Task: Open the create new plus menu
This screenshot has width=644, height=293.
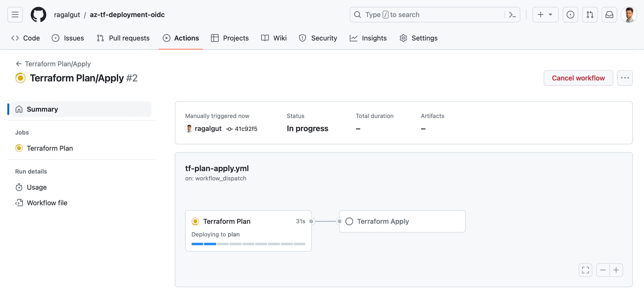Action: click(545, 15)
